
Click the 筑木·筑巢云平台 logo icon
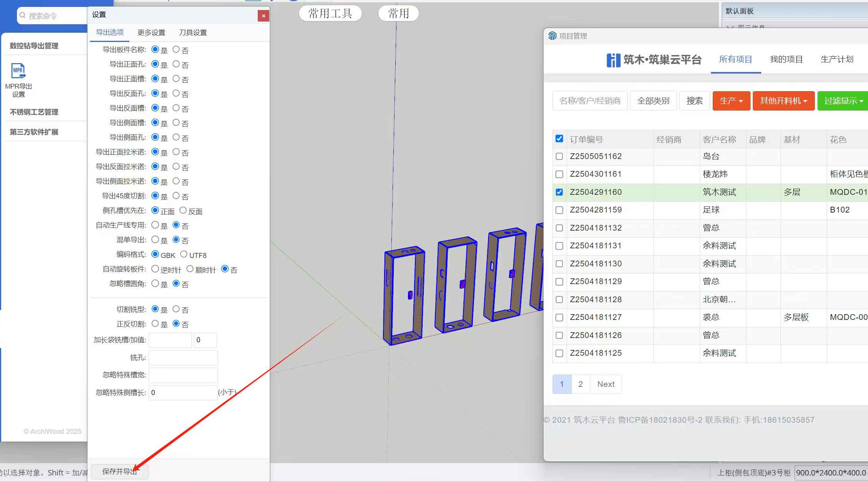coord(613,60)
